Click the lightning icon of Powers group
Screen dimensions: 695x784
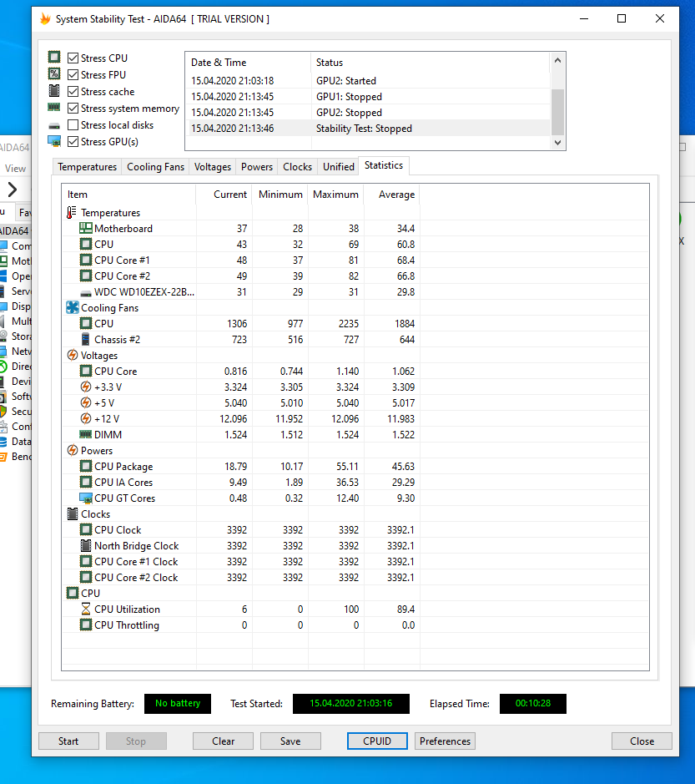[73, 451]
